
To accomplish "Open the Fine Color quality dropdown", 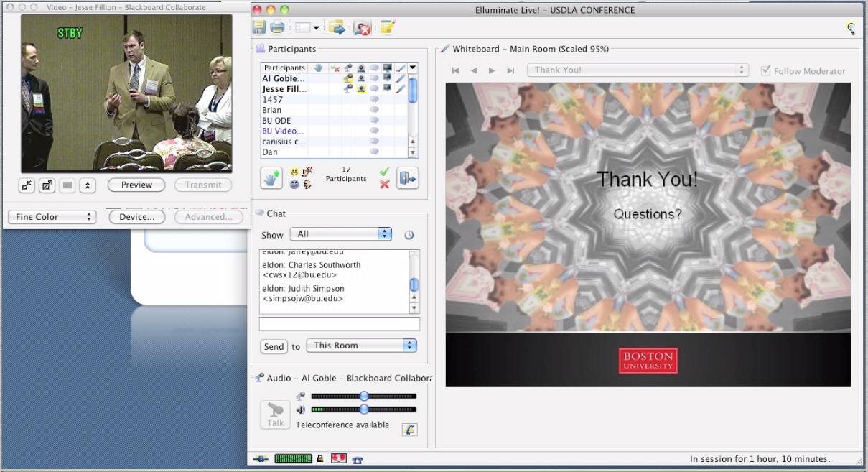I will click(x=52, y=217).
